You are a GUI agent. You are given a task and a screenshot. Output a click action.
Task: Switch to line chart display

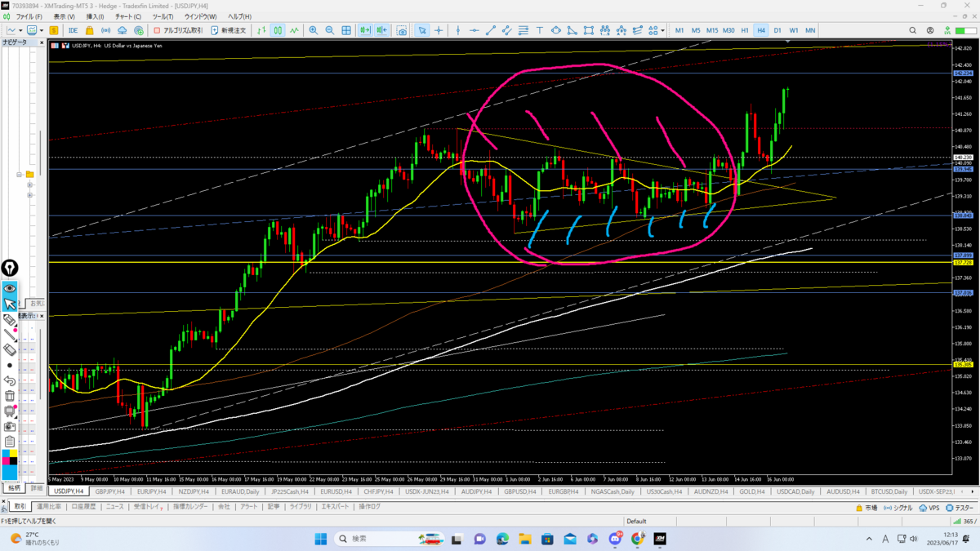(x=294, y=30)
